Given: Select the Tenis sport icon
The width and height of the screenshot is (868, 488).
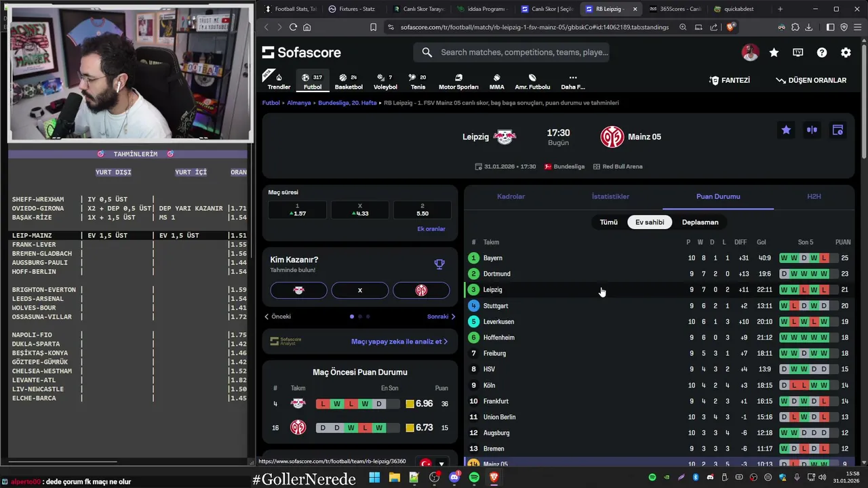Looking at the screenshot, I should 418,81.
